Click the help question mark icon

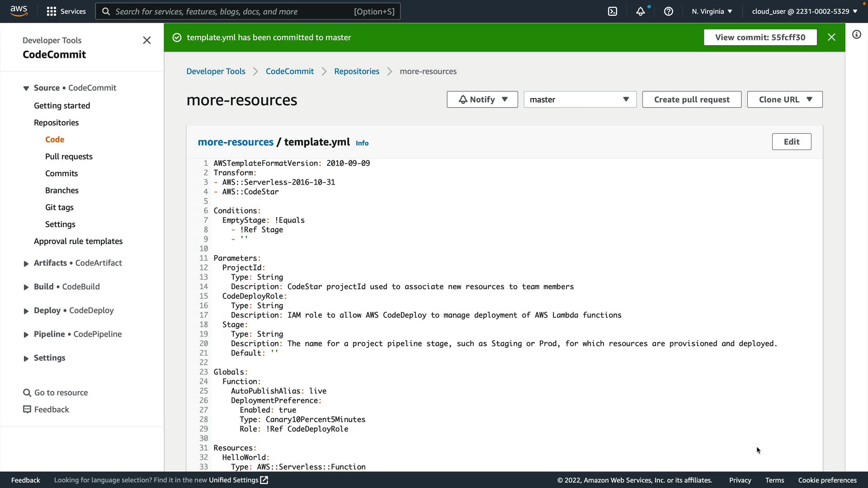[668, 11]
